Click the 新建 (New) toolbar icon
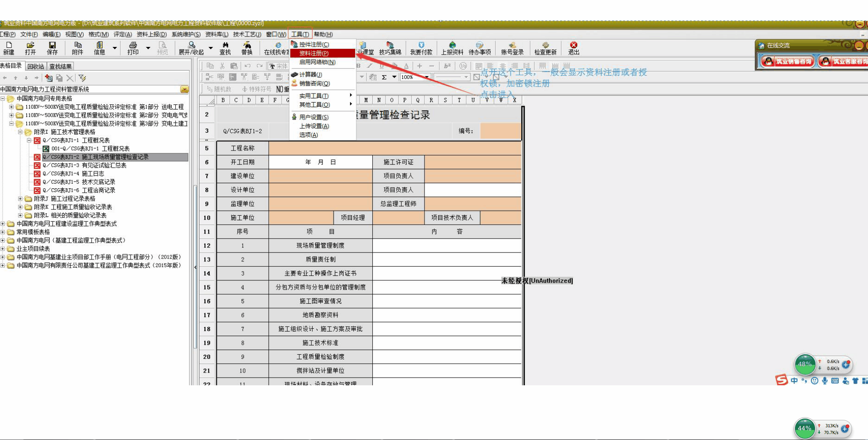868x440 pixels. [x=9, y=48]
